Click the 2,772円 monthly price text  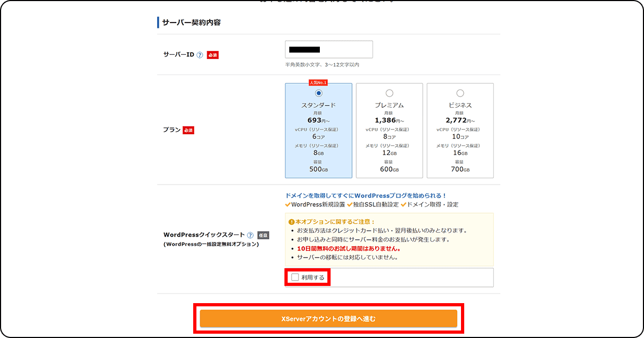460,120
